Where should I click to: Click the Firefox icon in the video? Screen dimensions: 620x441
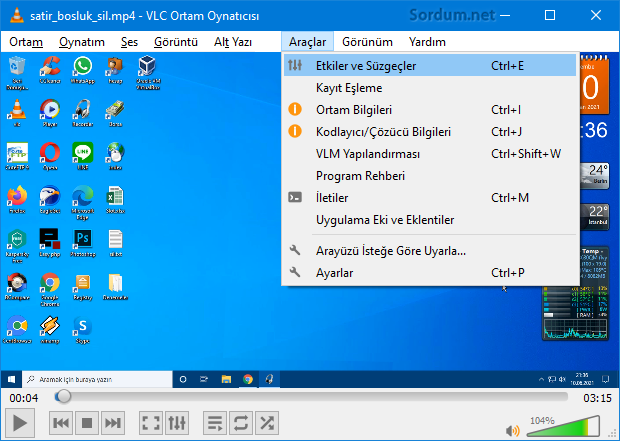click(17, 196)
